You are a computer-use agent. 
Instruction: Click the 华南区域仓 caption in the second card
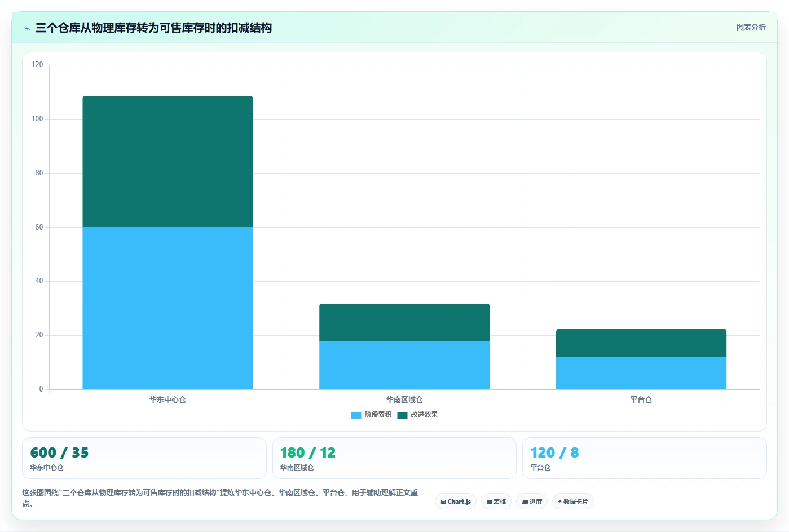pyautogui.click(x=297, y=468)
